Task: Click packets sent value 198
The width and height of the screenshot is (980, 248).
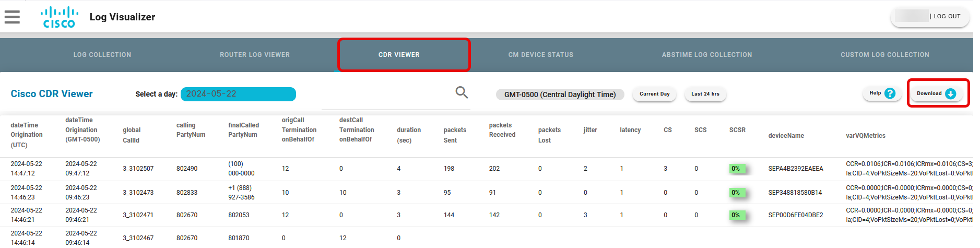Action: point(449,169)
